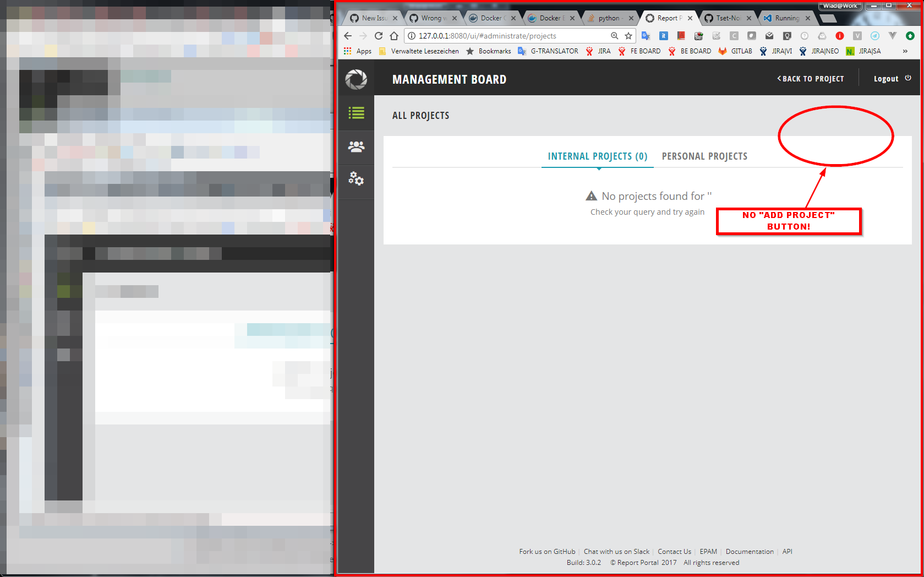This screenshot has width=924, height=577.
Task: Toggle the bookmark star in the address bar
Action: pyautogui.click(x=628, y=36)
